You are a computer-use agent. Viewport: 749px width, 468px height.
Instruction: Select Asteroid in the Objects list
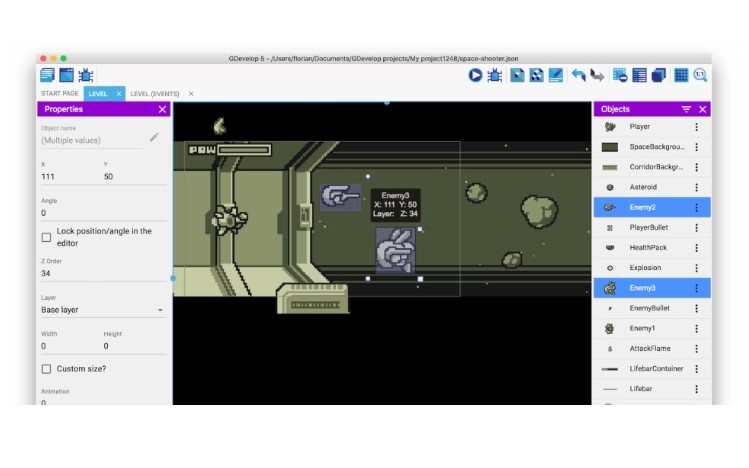pyautogui.click(x=652, y=187)
